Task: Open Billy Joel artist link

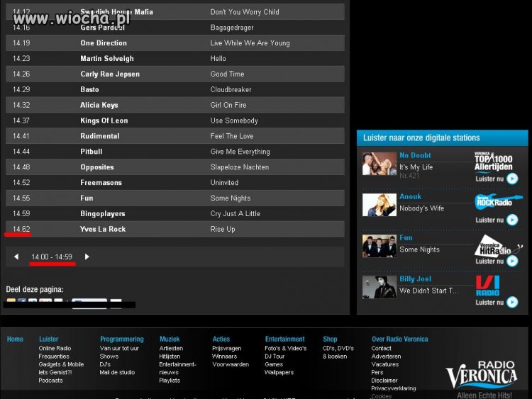Action: point(415,279)
